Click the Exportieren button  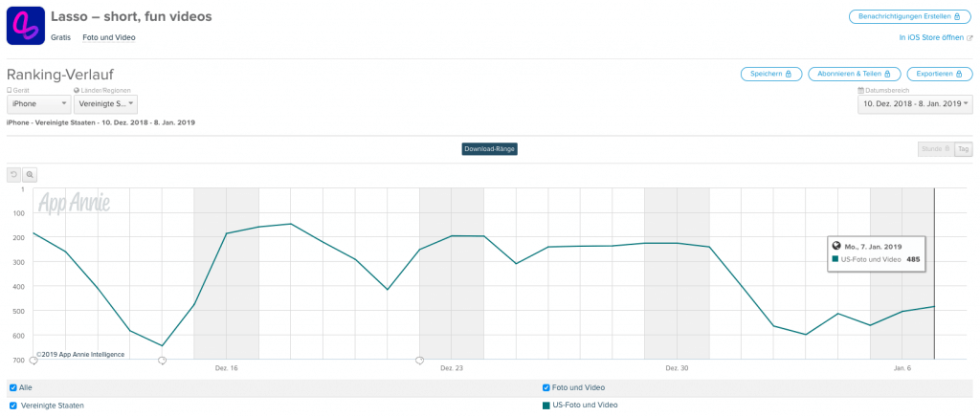click(x=940, y=74)
